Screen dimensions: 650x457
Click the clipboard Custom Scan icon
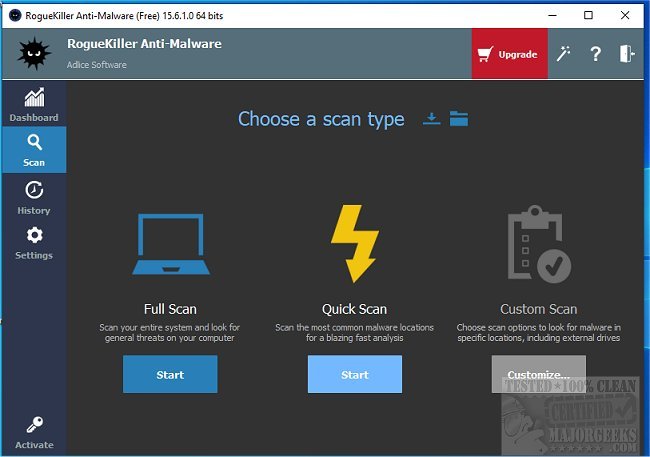(538, 244)
